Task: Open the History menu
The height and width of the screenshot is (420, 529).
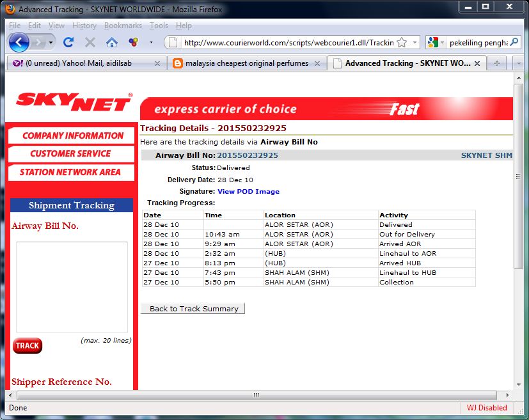Action: point(84,26)
